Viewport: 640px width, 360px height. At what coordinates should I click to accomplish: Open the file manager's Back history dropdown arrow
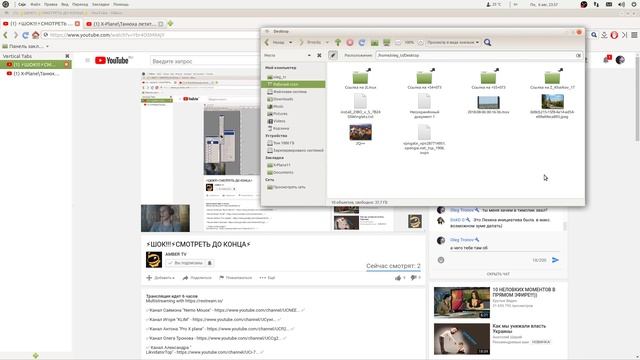click(x=291, y=42)
